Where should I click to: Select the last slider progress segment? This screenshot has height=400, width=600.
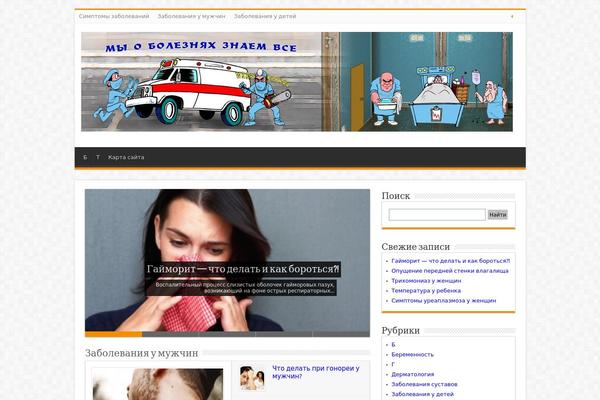[341, 334]
